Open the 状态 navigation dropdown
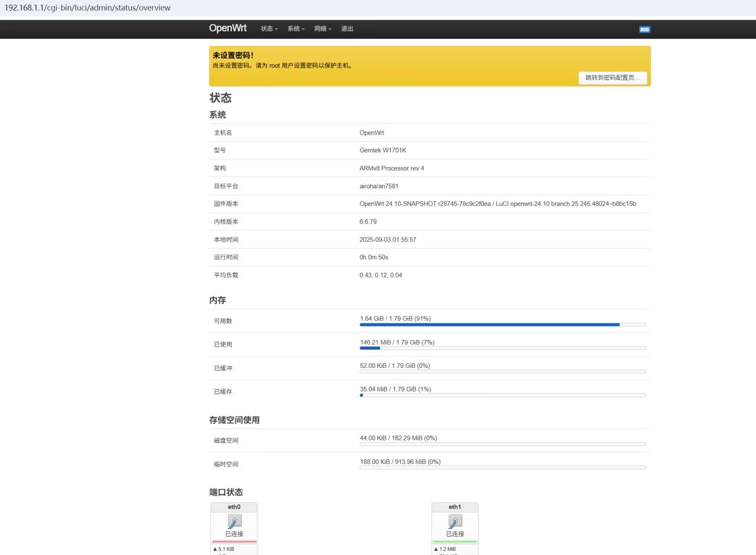756x555 pixels. [268, 28]
